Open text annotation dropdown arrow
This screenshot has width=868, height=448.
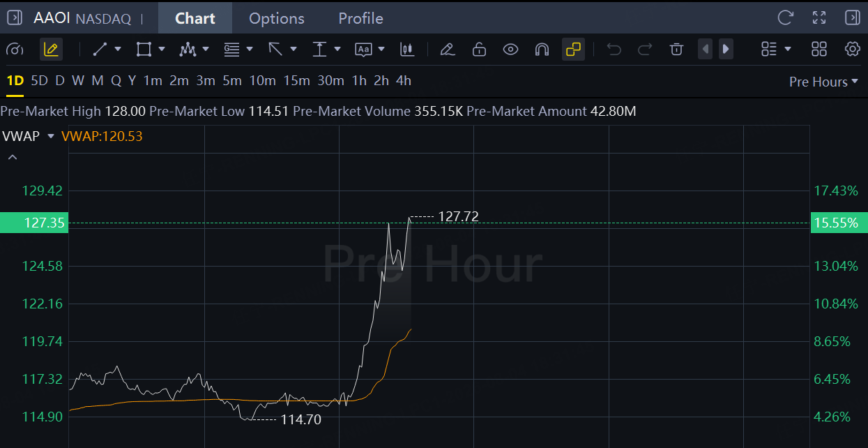(381, 50)
